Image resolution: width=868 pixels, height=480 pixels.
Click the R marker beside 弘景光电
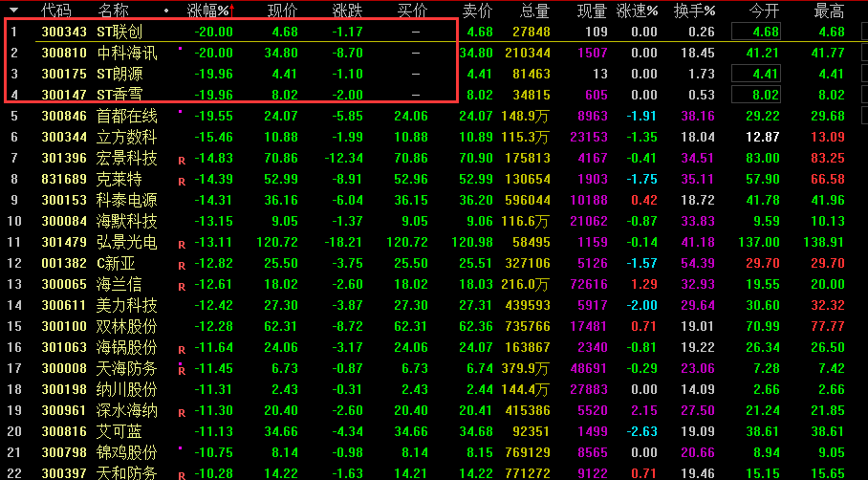tap(181, 244)
